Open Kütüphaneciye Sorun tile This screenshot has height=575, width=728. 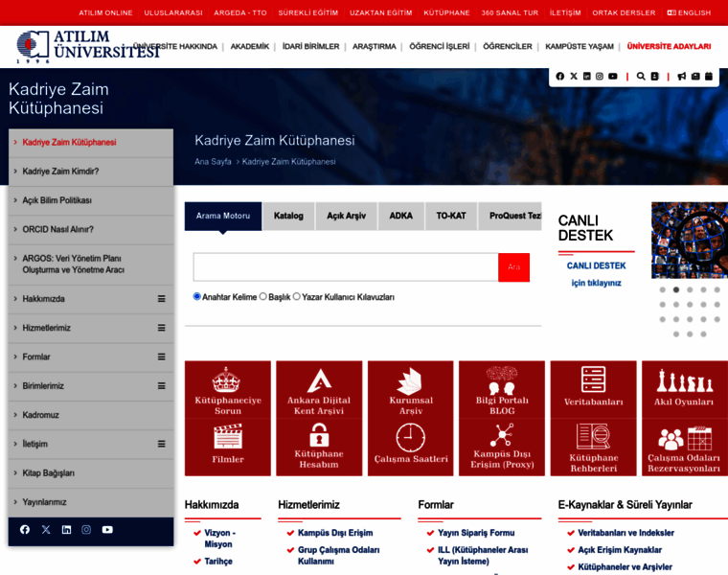coord(228,390)
